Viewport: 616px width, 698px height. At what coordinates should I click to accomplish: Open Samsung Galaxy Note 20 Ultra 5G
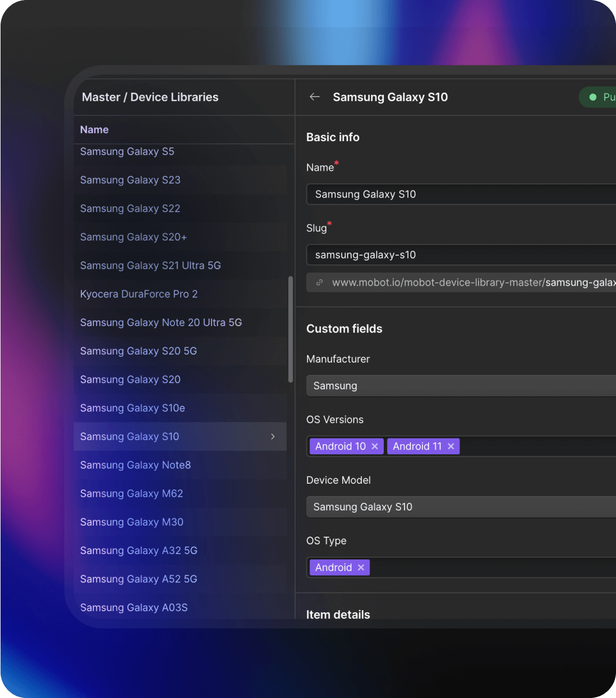[180, 322]
